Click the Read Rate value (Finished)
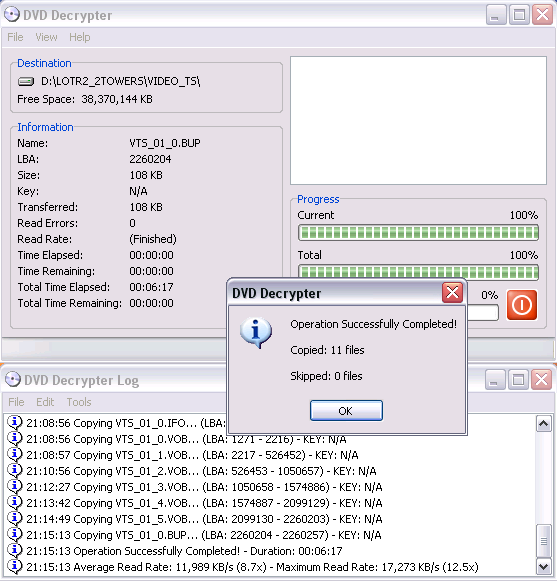 click(x=153, y=239)
